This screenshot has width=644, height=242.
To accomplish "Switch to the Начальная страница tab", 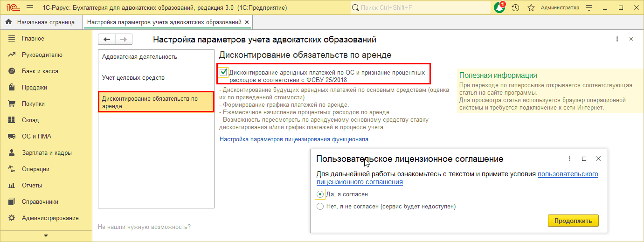I will click(x=45, y=22).
